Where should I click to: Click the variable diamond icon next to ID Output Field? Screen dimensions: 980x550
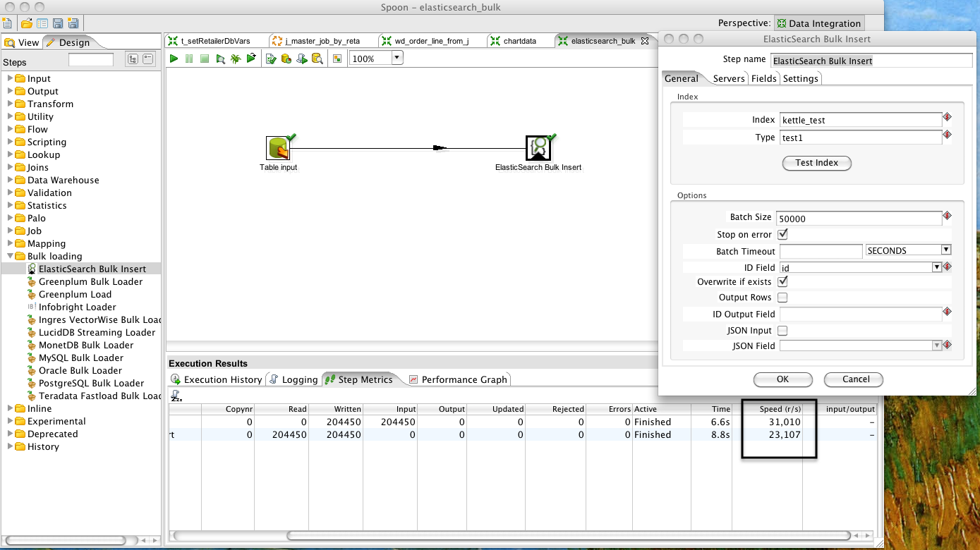[x=947, y=312]
